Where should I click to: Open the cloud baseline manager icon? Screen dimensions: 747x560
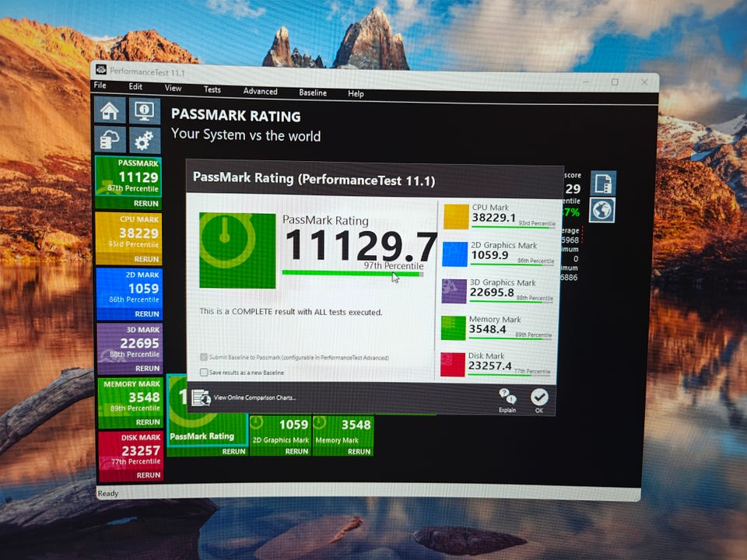(x=110, y=139)
